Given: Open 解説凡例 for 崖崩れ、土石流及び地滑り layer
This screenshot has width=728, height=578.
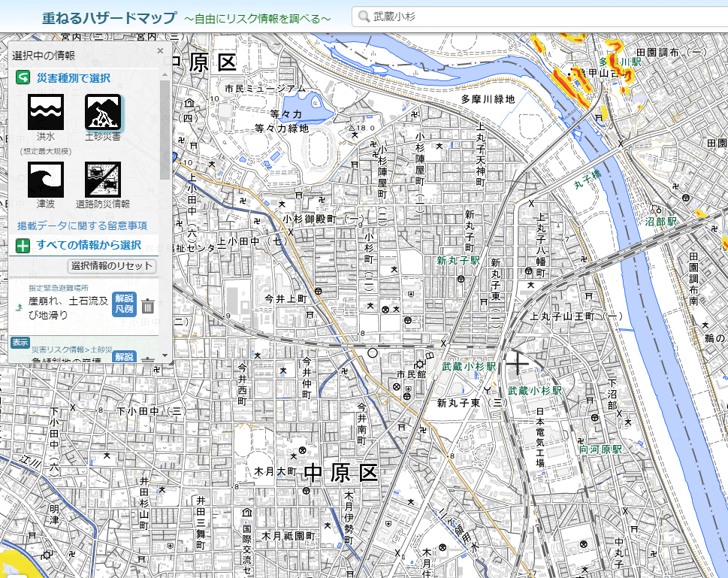Looking at the screenshot, I should [x=124, y=304].
